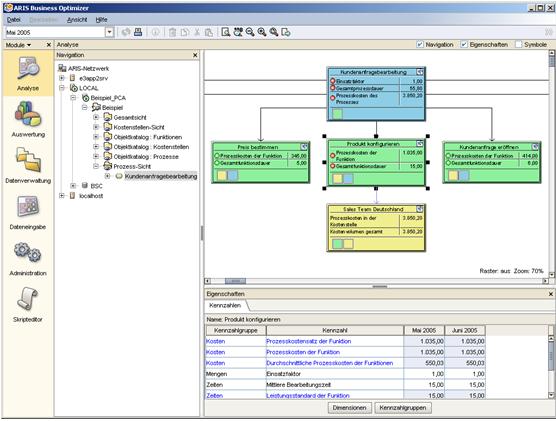Click the corner icon on Produkt konfigurieren node

(x=420, y=144)
